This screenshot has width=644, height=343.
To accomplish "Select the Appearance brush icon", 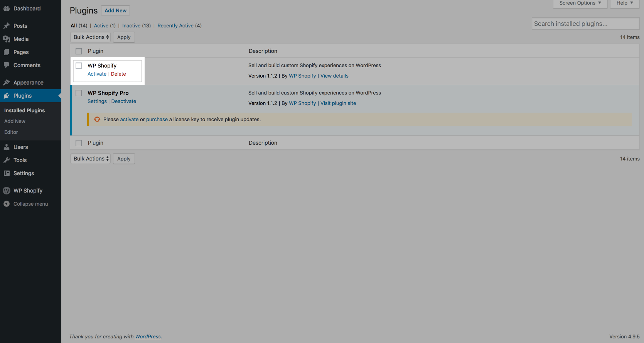I will [7, 83].
